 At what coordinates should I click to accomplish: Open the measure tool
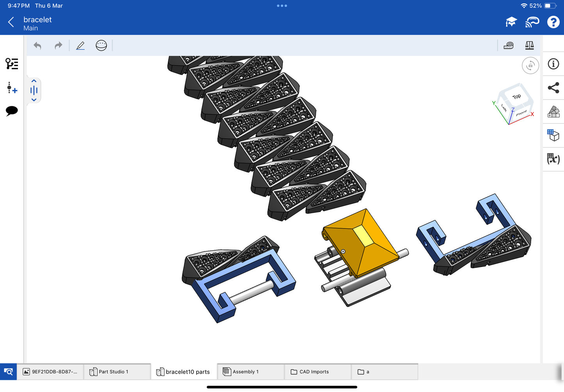coord(509,46)
